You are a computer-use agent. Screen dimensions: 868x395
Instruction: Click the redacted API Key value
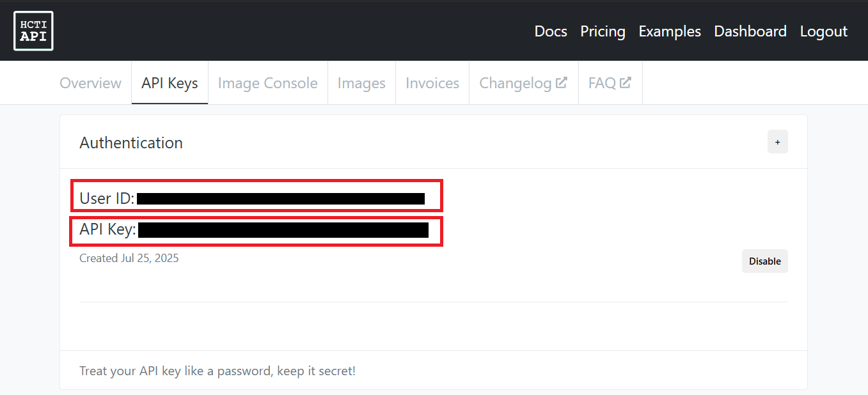pos(283,230)
